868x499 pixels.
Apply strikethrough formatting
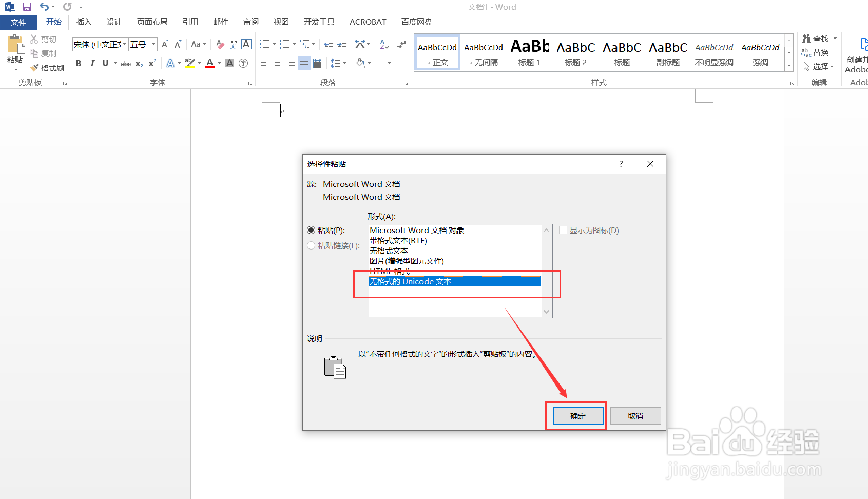[x=126, y=63]
